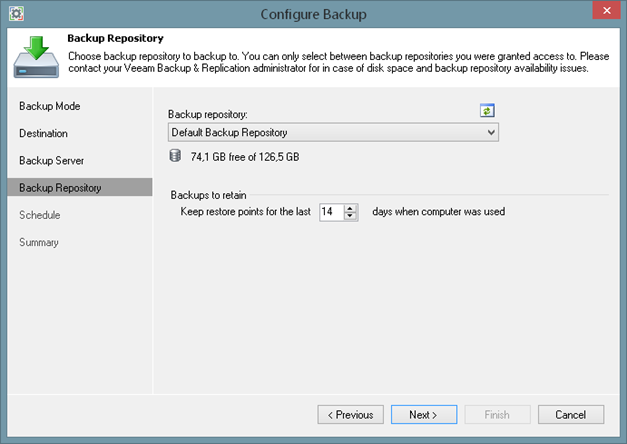Image resolution: width=627 pixels, height=444 pixels.
Task: Click the application icon in title bar
Action: click(16, 14)
